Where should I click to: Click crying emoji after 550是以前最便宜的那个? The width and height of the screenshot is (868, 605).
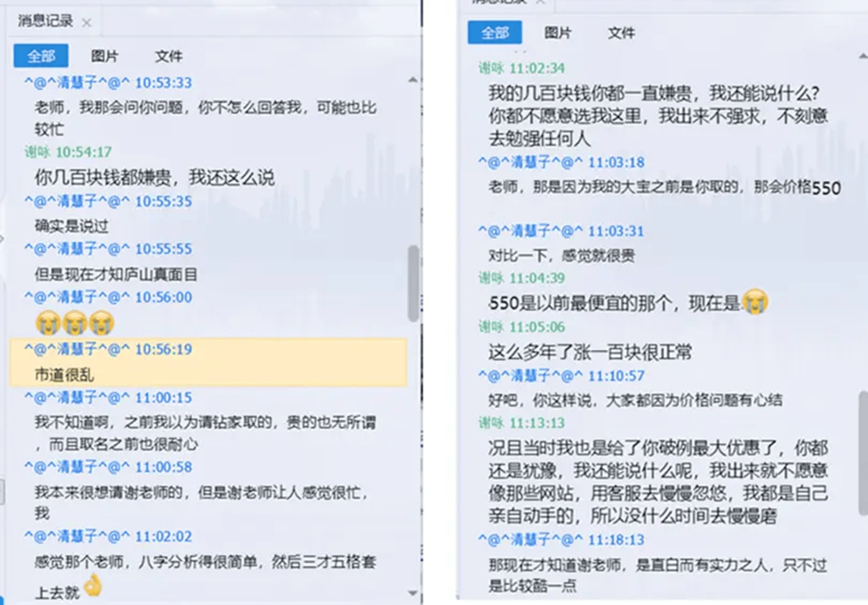(755, 302)
